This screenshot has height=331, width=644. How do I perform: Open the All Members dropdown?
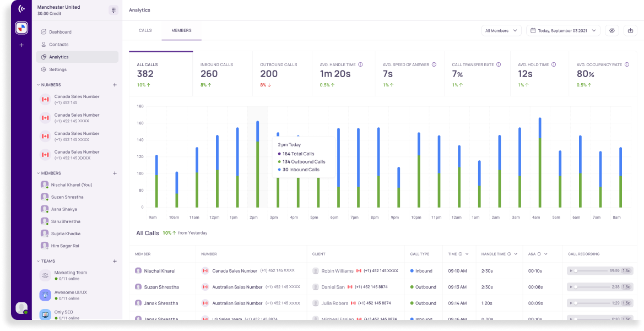[x=501, y=31]
